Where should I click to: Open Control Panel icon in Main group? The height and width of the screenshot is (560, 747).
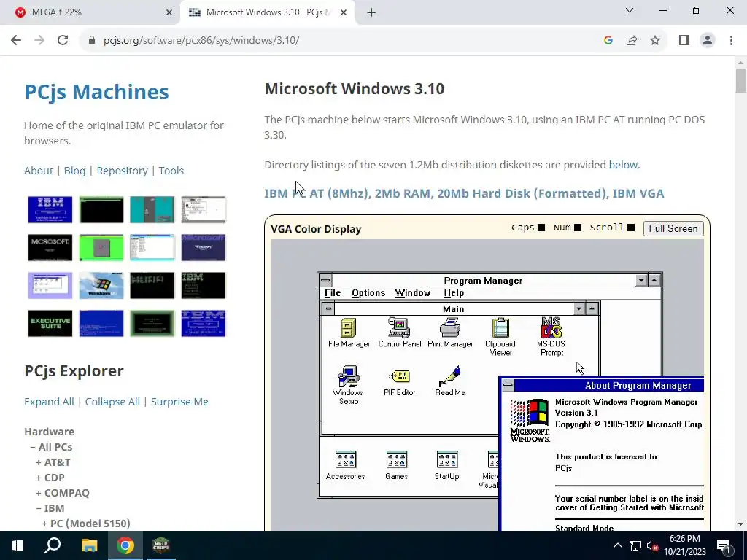point(399,332)
